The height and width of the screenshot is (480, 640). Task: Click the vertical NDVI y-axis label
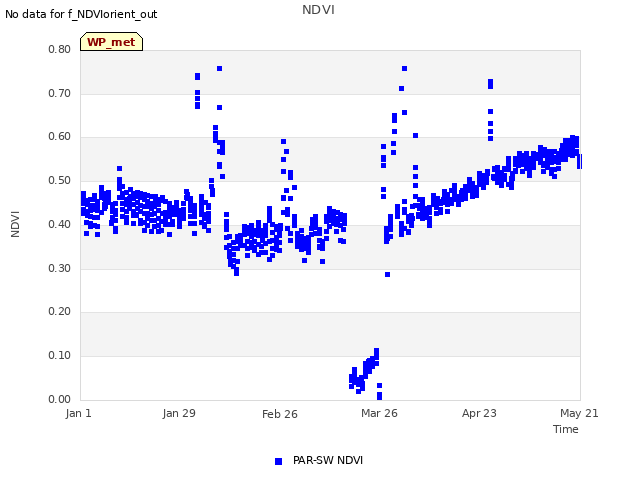(15, 224)
